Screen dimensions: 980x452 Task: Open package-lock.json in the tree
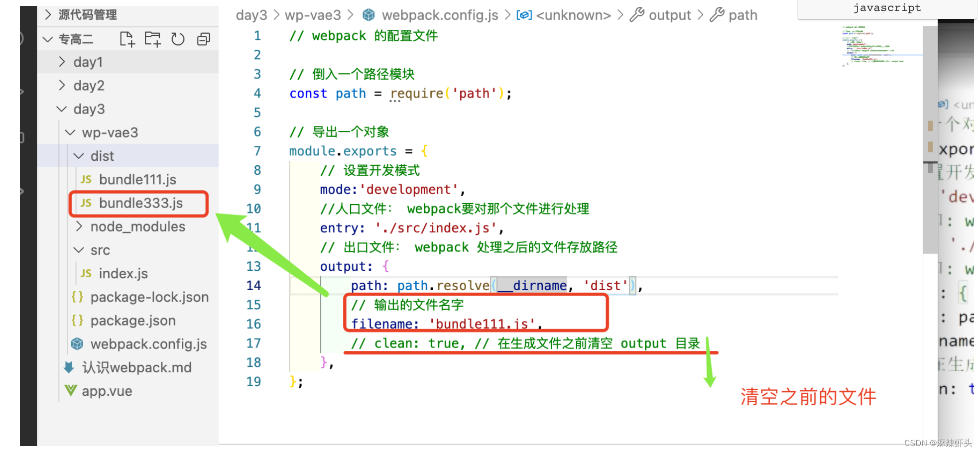(x=149, y=297)
